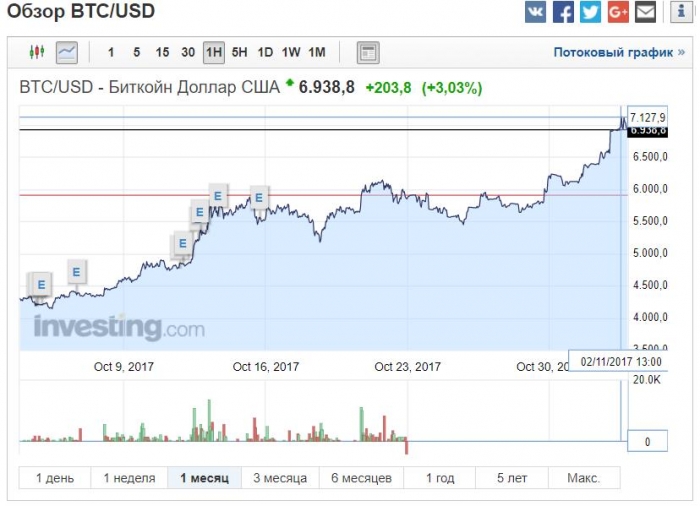Switch to 1 неделя range tab
The image size is (700, 506).
coord(129,478)
